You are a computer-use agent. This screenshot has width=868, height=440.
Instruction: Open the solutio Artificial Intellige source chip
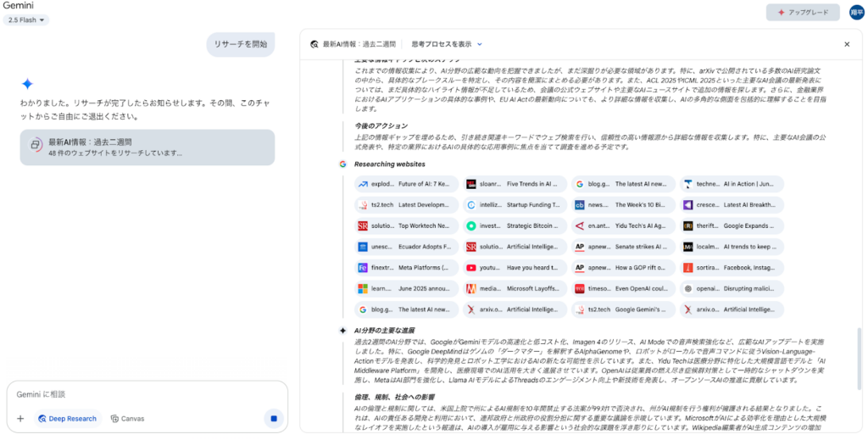(x=515, y=247)
